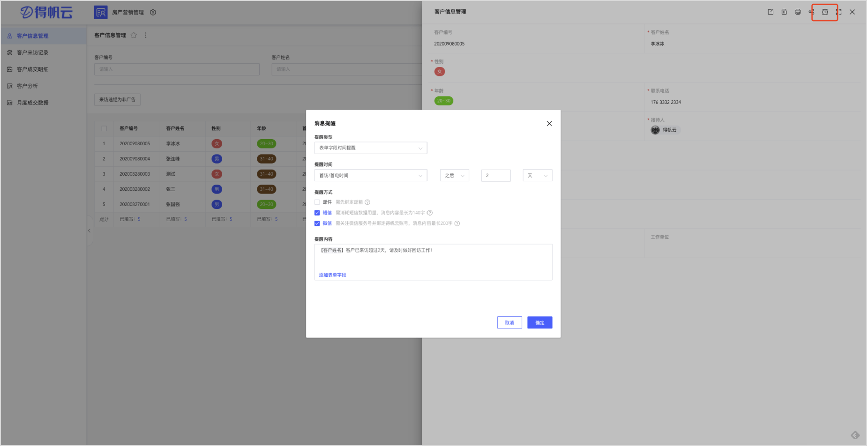The width and height of the screenshot is (868, 447).
Task: Click the help icon next to 需先绑定邮箱
Action: [368, 202]
